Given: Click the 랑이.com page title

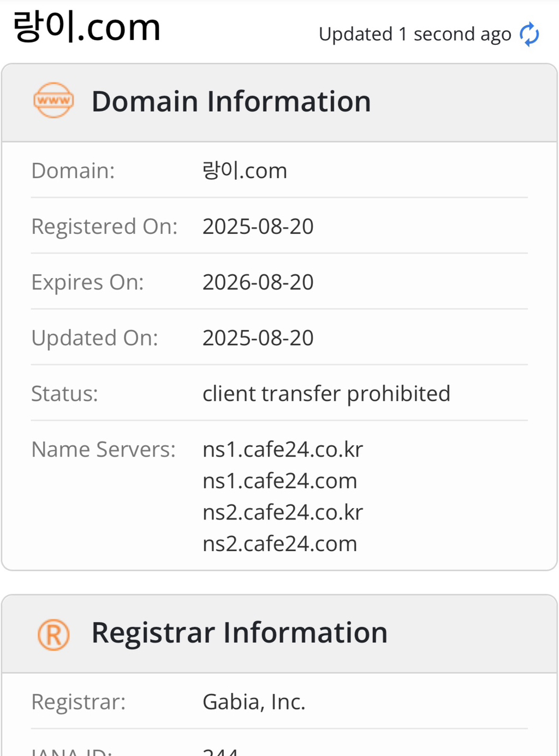Looking at the screenshot, I should [x=87, y=27].
